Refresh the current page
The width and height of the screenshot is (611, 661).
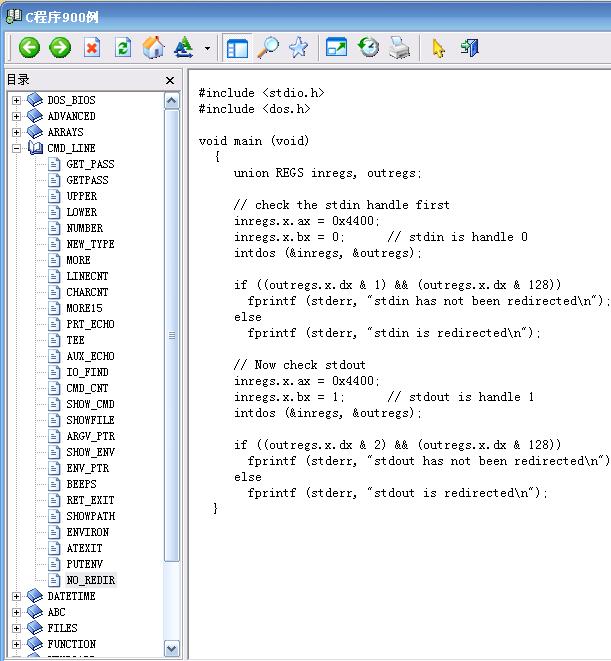[x=123, y=48]
